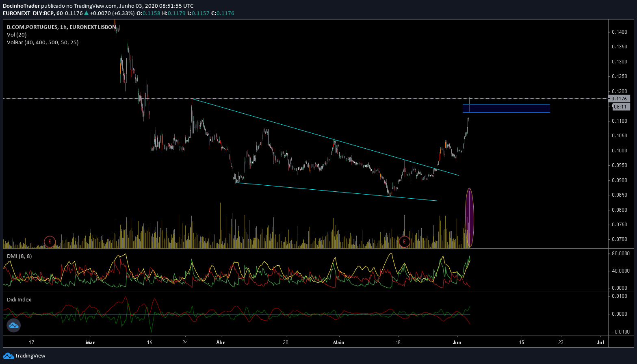Select the lower cyan support trendline
Image resolution: width=637 pixels, height=364 pixels.
click(337, 192)
